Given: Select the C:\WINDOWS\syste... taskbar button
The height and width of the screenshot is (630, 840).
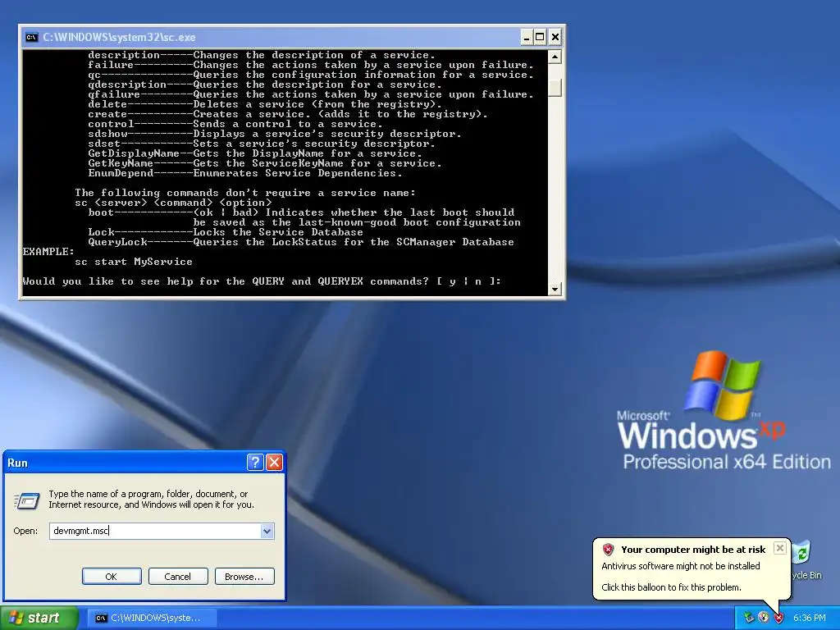Looking at the screenshot, I should click(x=151, y=618).
